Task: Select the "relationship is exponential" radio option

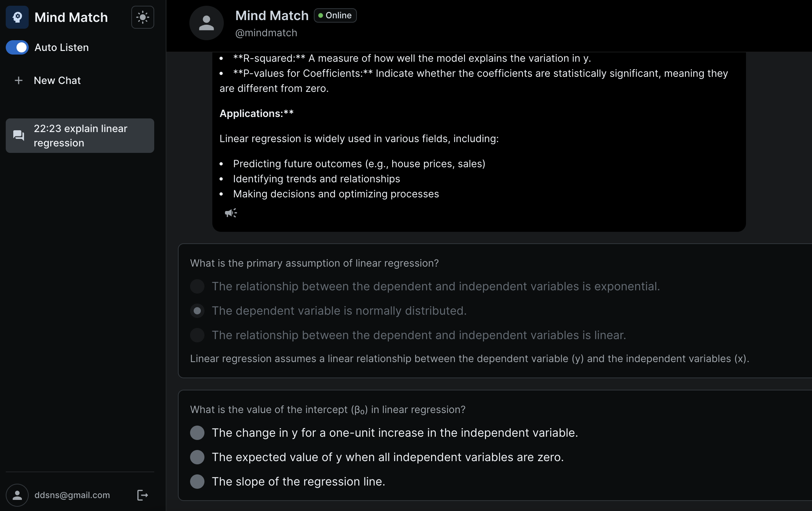Action: [x=197, y=286]
